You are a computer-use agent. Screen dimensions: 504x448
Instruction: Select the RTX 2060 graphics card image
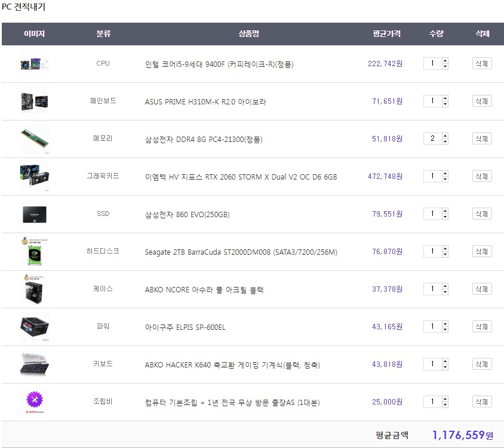click(34, 177)
